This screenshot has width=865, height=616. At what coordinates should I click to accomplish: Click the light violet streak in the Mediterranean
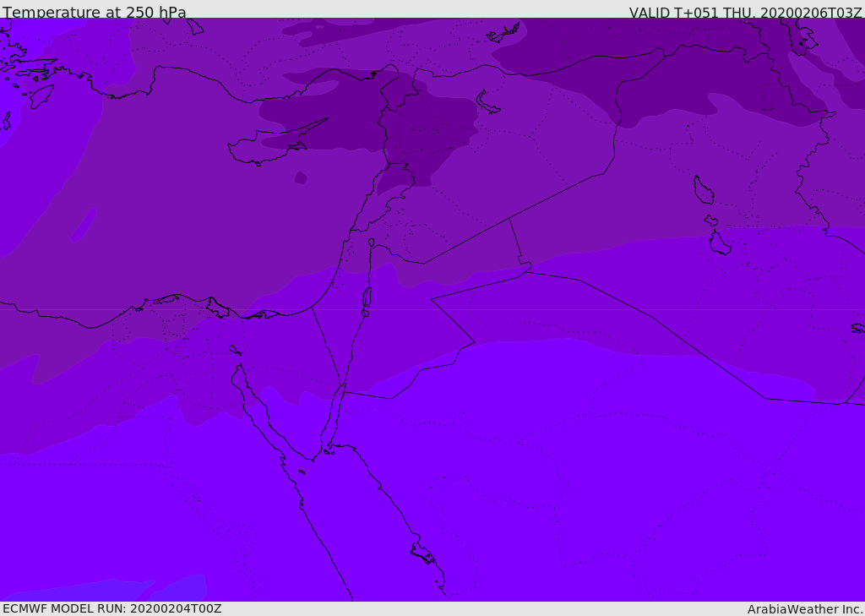(x=83, y=225)
